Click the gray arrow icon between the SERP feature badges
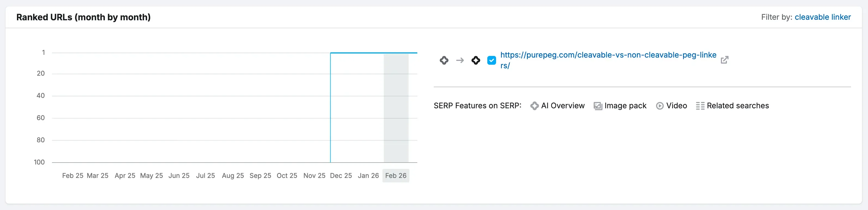 (x=460, y=60)
